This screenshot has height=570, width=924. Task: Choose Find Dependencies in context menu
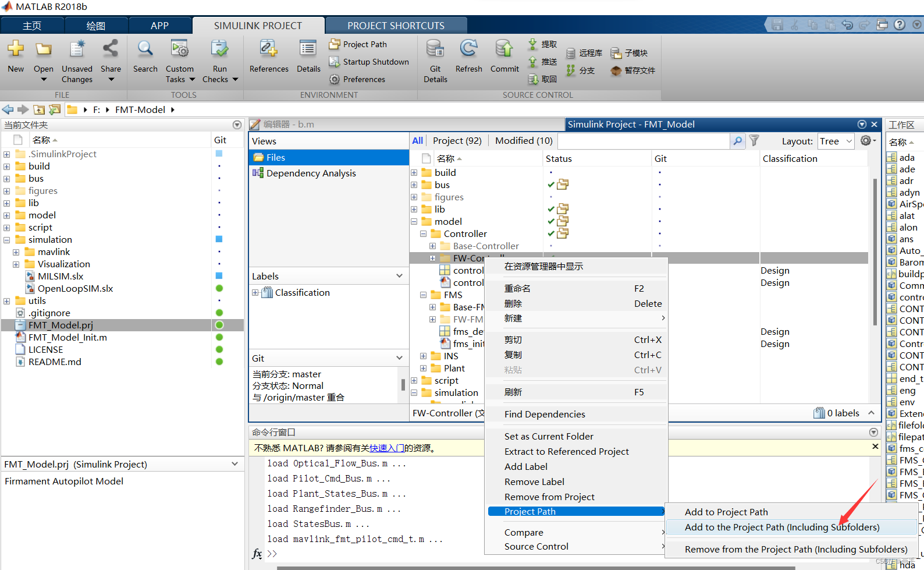tap(545, 414)
